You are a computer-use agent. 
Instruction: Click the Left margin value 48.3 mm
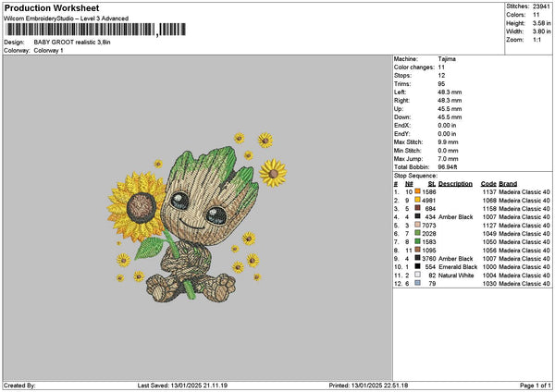coord(450,92)
